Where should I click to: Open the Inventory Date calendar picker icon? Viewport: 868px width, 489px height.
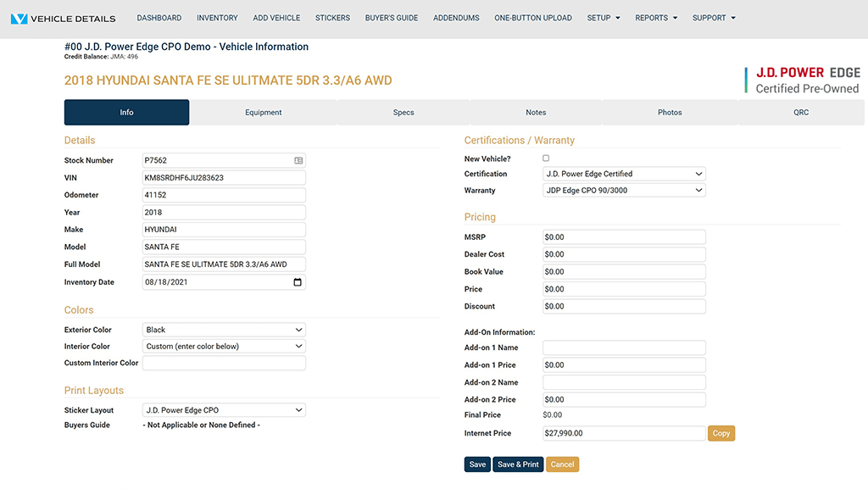click(298, 282)
